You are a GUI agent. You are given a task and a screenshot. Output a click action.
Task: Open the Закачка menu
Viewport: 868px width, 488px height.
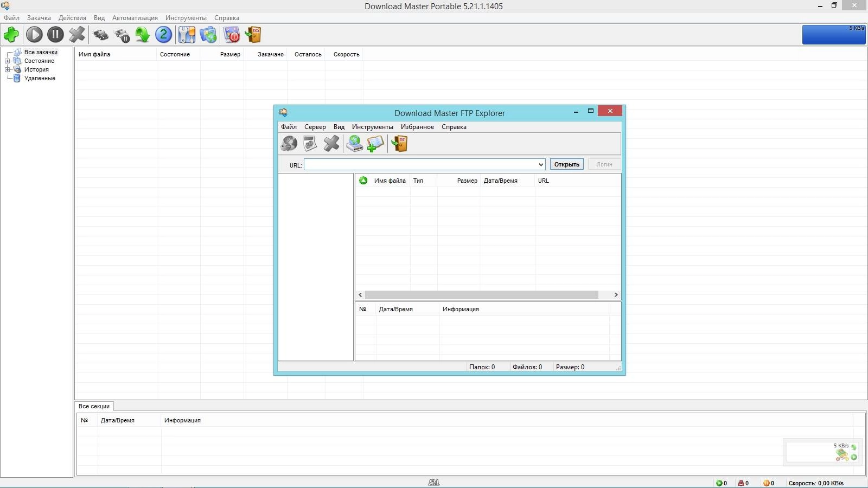point(39,18)
